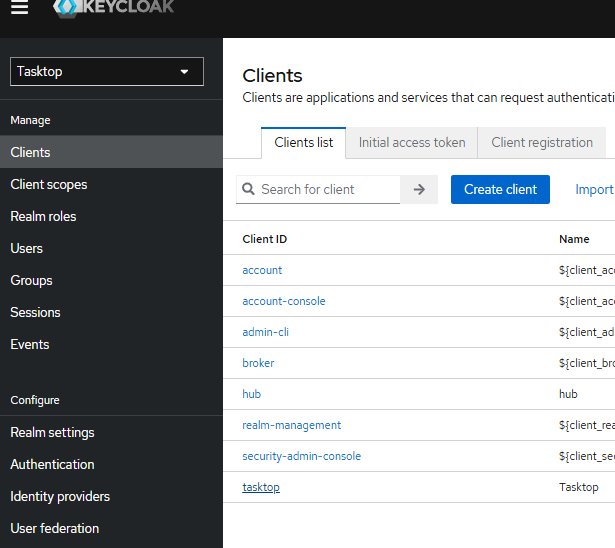Submit search with arrow icon button
Image resolution: width=615 pixels, height=548 pixels.
coord(419,189)
